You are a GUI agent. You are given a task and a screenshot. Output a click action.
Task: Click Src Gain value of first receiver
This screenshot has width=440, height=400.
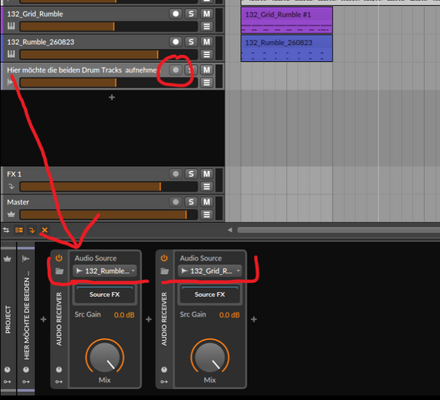coord(124,315)
